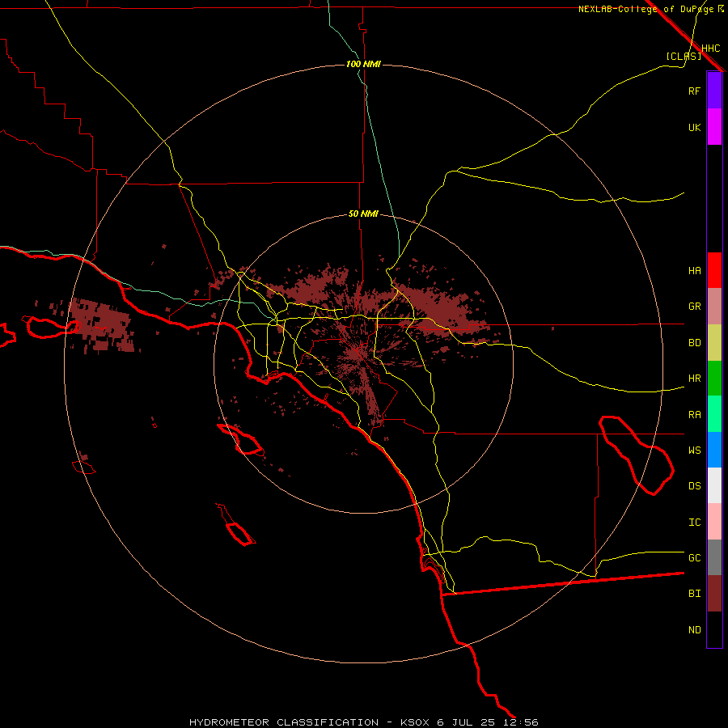The width and height of the screenshot is (728, 728).
Task: Click the HYDROMETEOR CLASSIFICATION title text
Action: click(284, 722)
